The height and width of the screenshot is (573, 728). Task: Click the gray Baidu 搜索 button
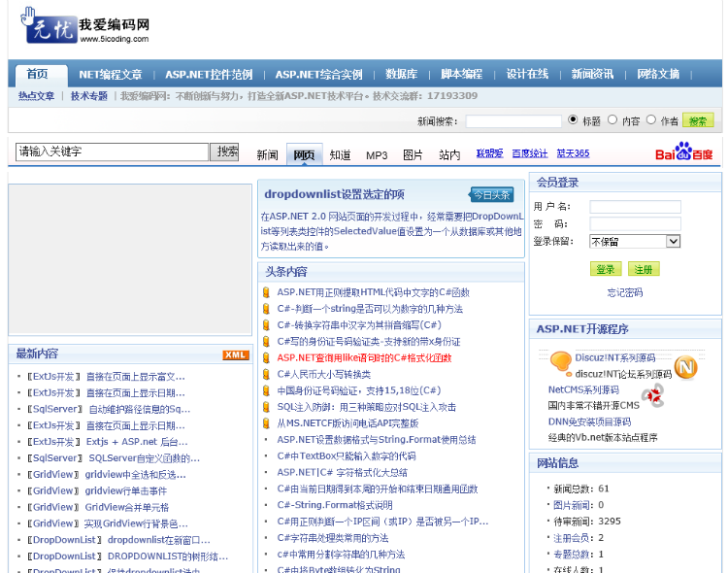[224, 152]
